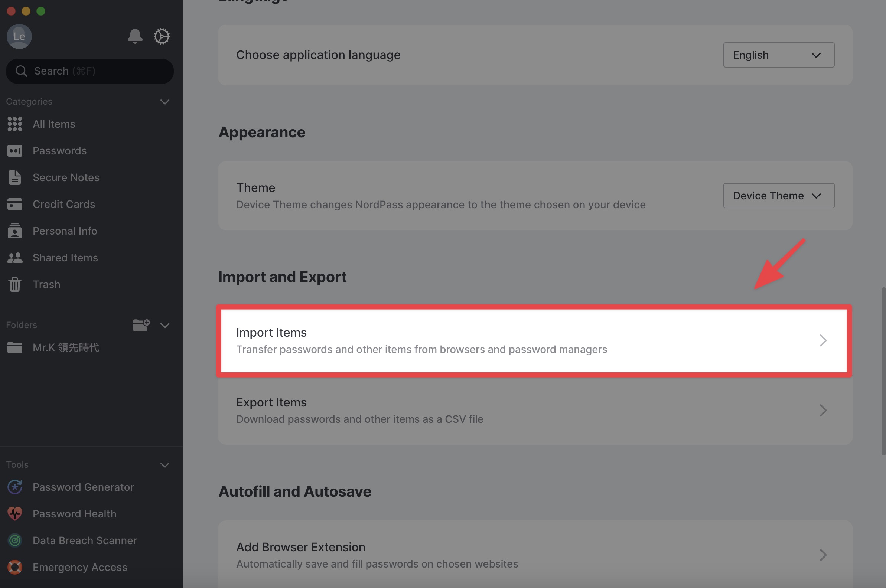Open settings via the gear icon

coord(162,36)
